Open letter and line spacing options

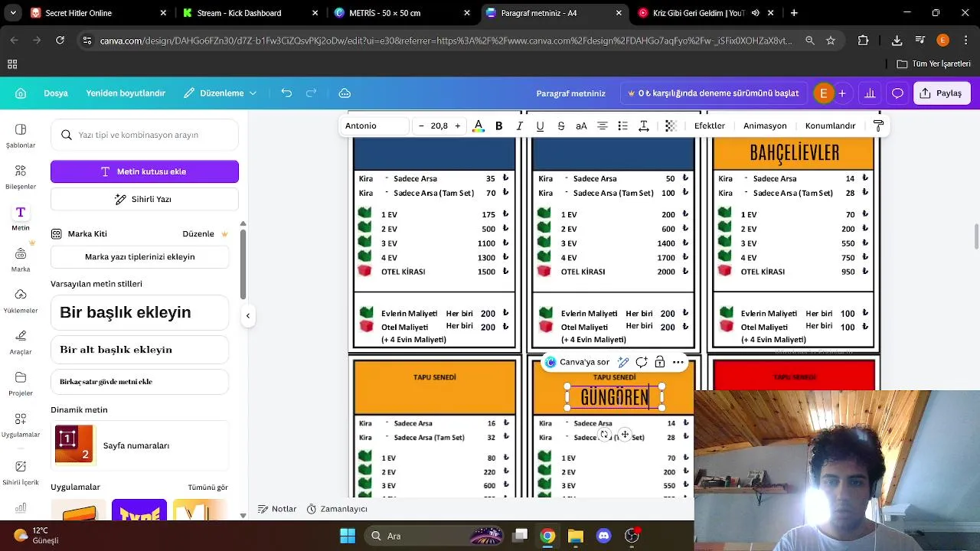(644, 126)
